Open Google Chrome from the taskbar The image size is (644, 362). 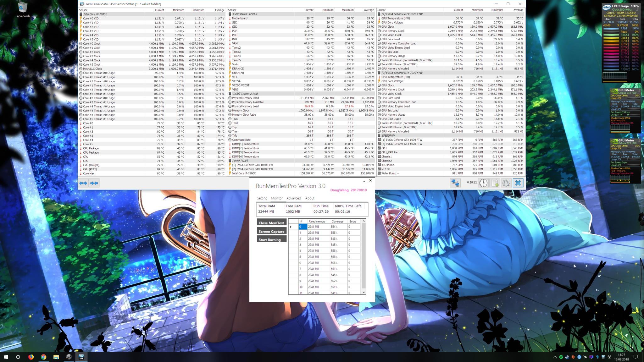pos(43,357)
